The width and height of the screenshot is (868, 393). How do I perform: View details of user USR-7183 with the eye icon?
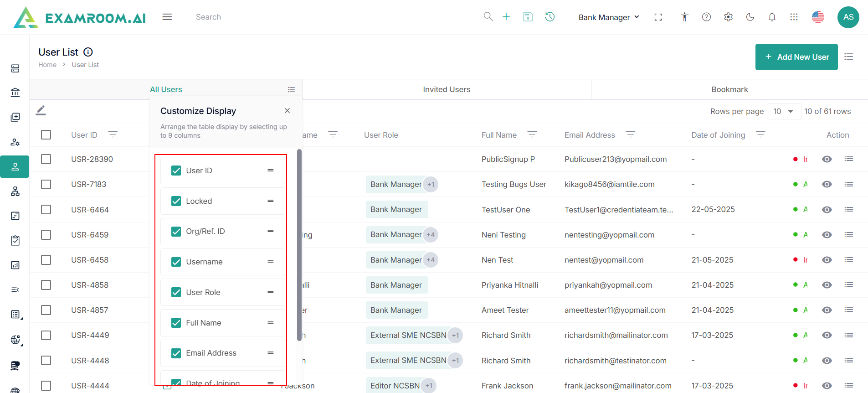coord(827,184)
